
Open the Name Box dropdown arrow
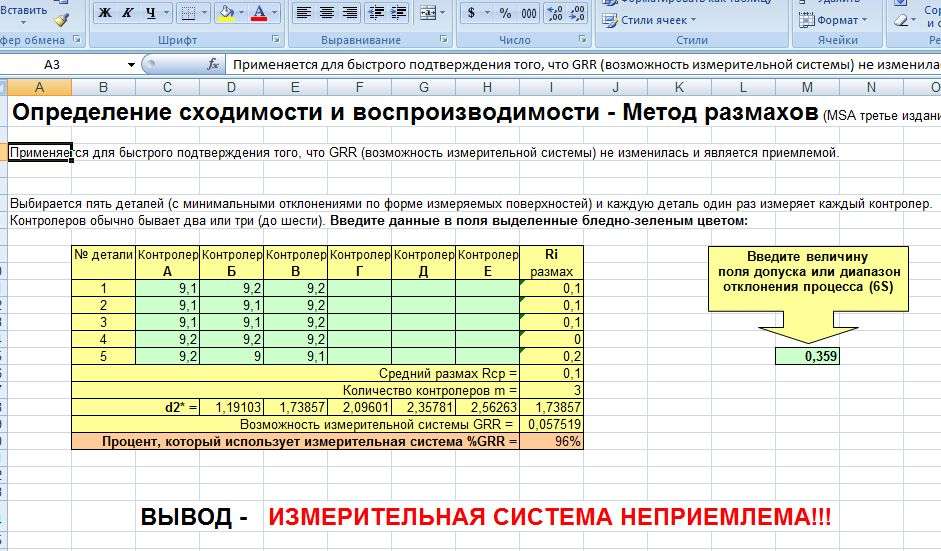[131, 64]
